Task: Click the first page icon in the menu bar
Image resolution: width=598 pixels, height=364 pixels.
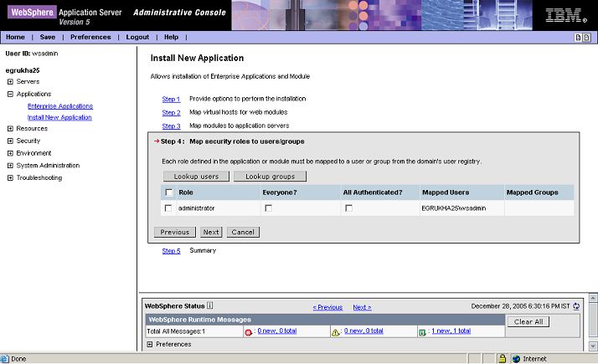Action: 578,38
